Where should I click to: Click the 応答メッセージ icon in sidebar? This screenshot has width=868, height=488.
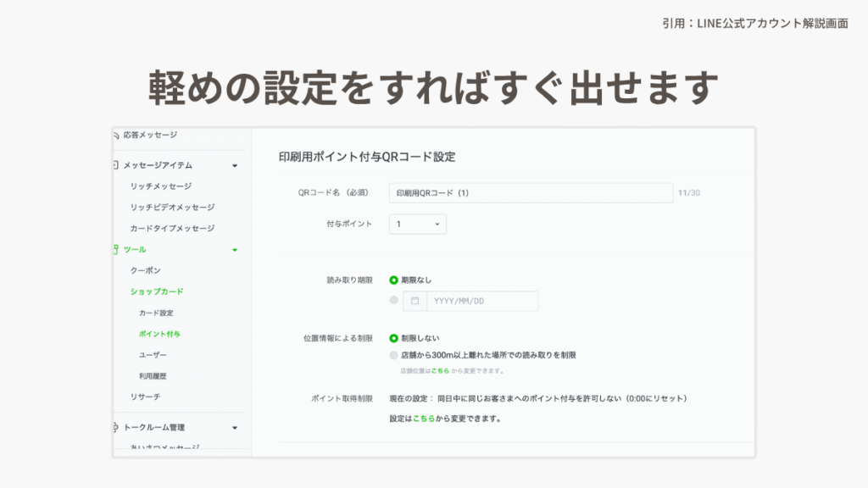point(116,135)
